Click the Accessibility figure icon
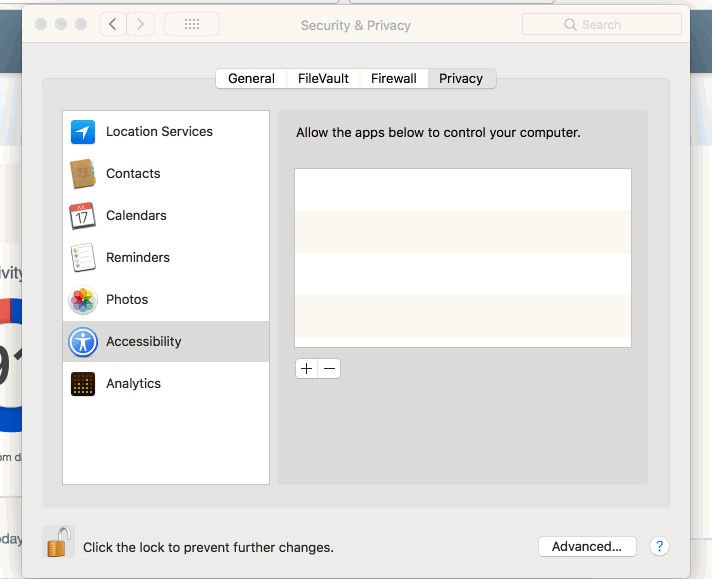This screenshot has width=712, height=579. [x=83, y=341]
